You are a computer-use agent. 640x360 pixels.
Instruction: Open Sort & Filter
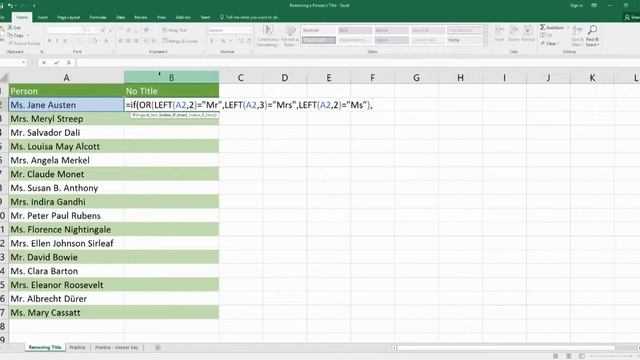pyautogui.click(x=577, y=36)
